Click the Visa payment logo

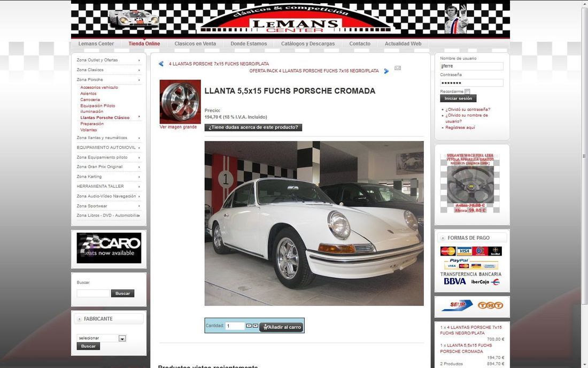[x=463, y=251]
